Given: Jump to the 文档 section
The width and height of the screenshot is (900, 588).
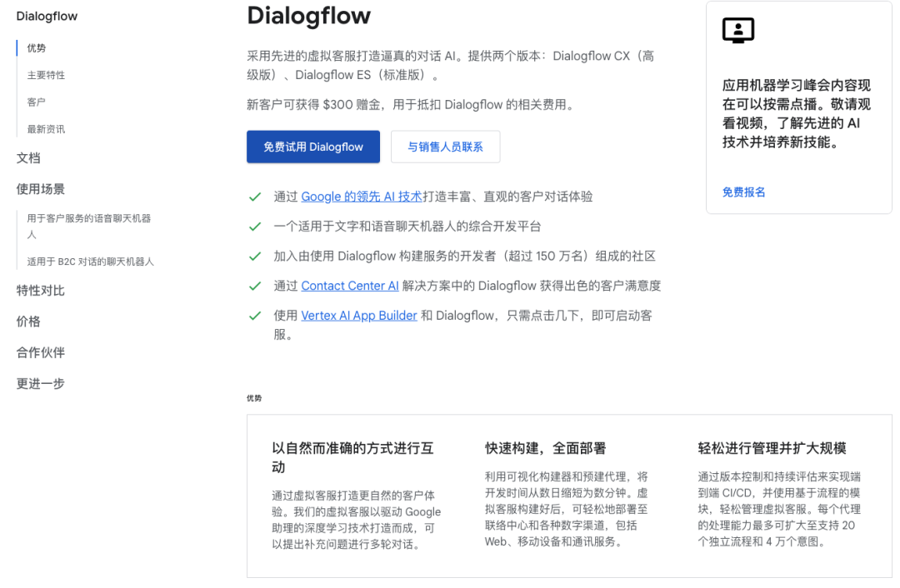Looking at the screenshot, I should [28, 158].
